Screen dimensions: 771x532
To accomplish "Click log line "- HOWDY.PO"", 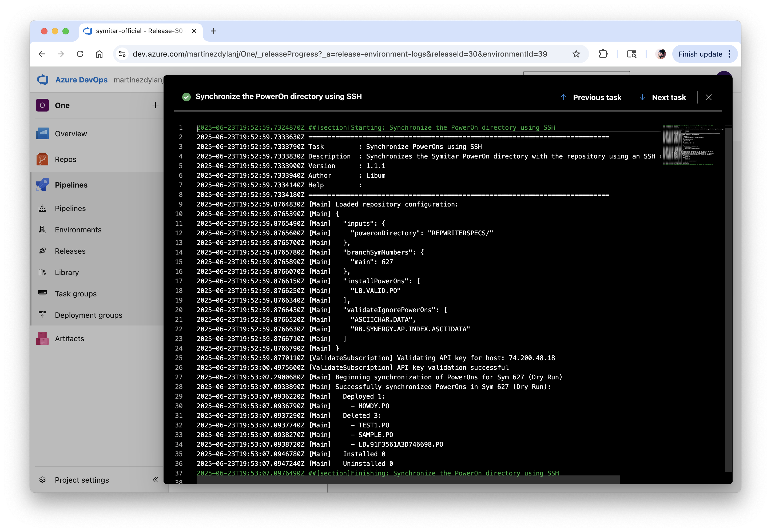I will (x=293, y=406).
